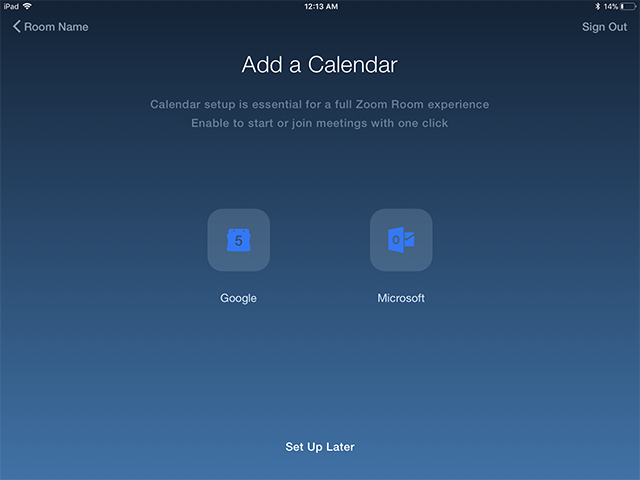Tap the Google label
This screenshot has height=480, width=640.
pos(238,298)
